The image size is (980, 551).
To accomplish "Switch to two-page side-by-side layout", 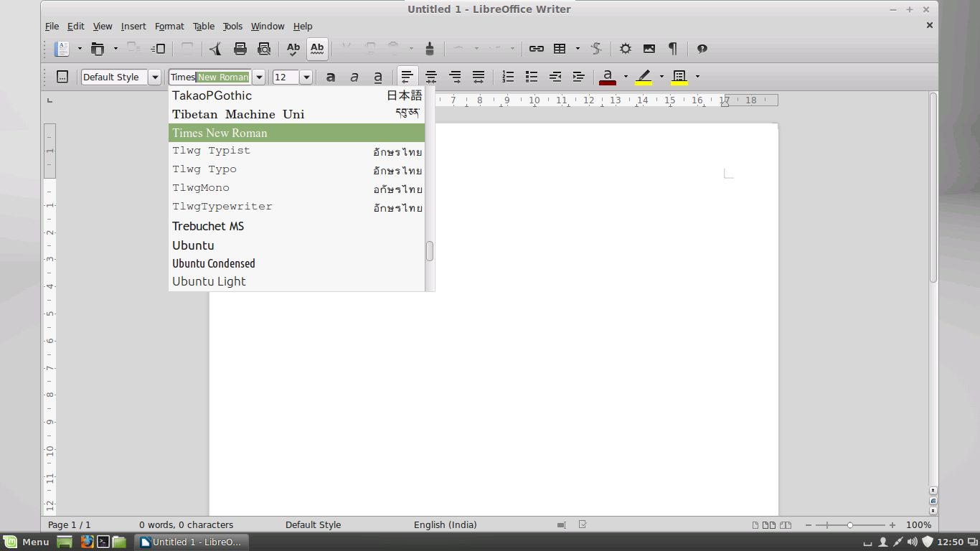I will tap(769, 525).
